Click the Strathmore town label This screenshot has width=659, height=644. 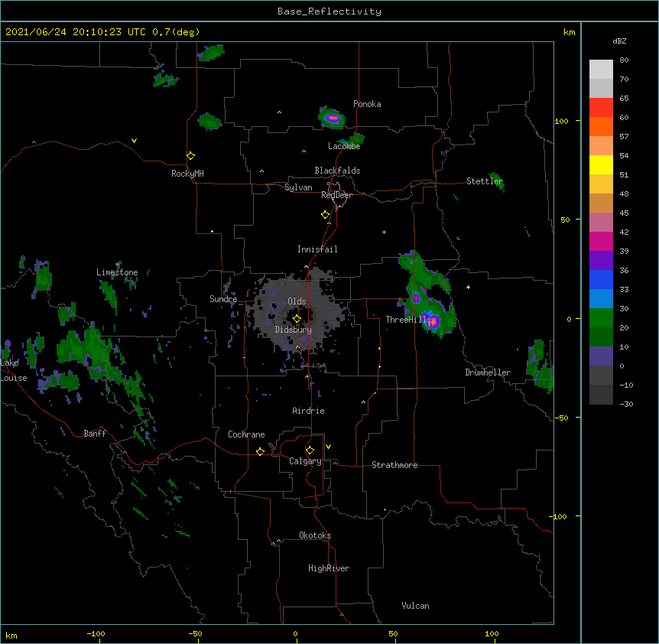pos(394,465)
